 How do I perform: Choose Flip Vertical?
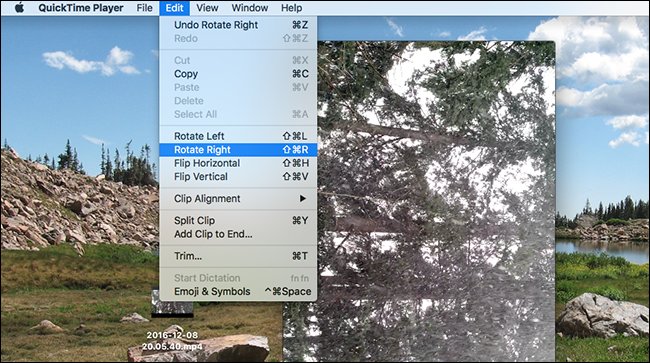[238, 177]
